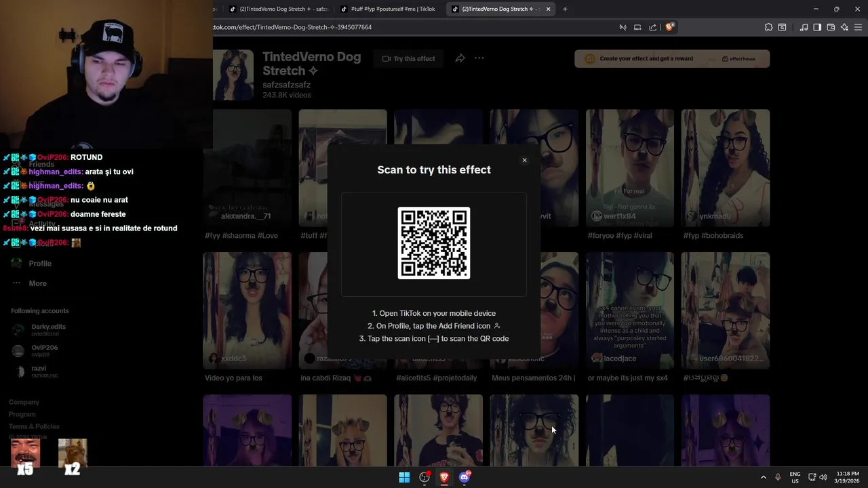The image size is (868, 488).
Task: Click 'Meus pensamentos 24h' caption
Action: pyautogui.click(x=533, y=378)
